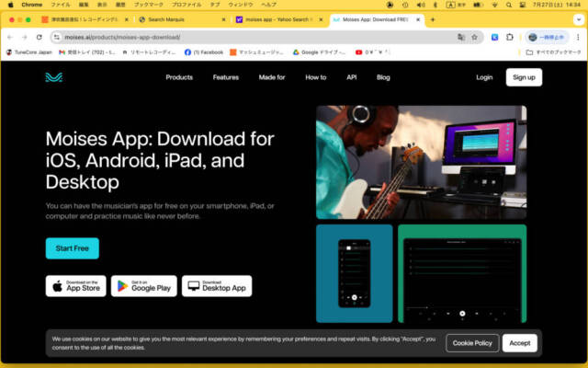Click the Get it on Google Play badge

(x=144, y=286)
